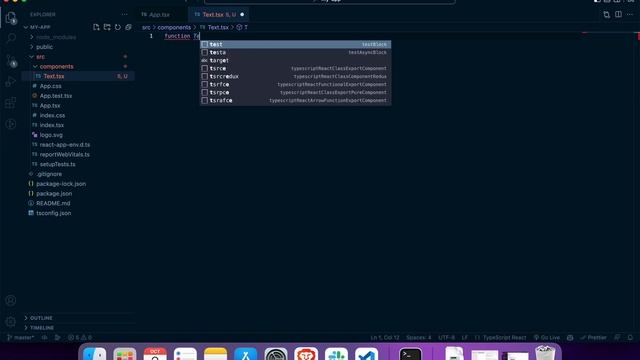
Task: Open the Extensions view
Action: pyautogui.click(x=11, y=103)
